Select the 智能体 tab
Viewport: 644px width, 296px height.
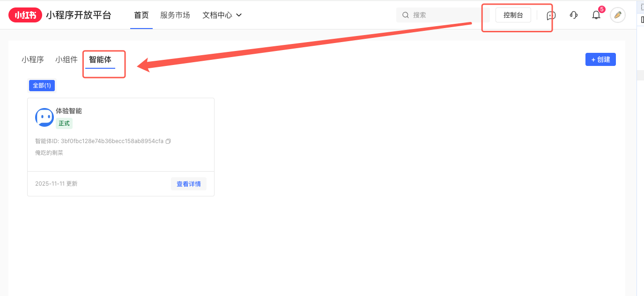[100, 59]
